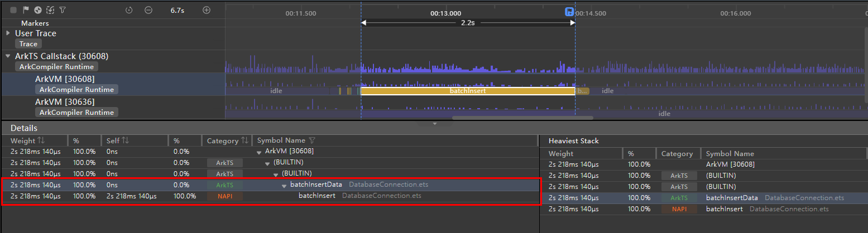Image resolution: width=868 pixels, height=233 pixels.
Task: Select the ArkVM [30636] thread lane
Action: 65,102
